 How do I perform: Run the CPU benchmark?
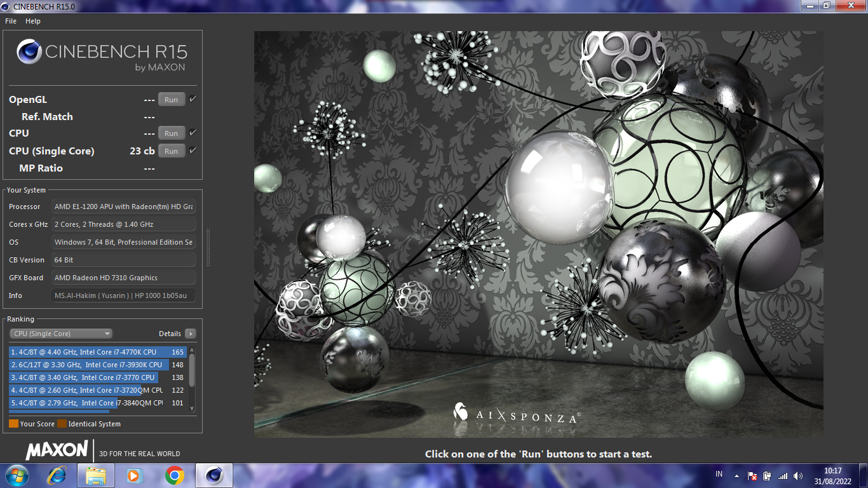172,133
